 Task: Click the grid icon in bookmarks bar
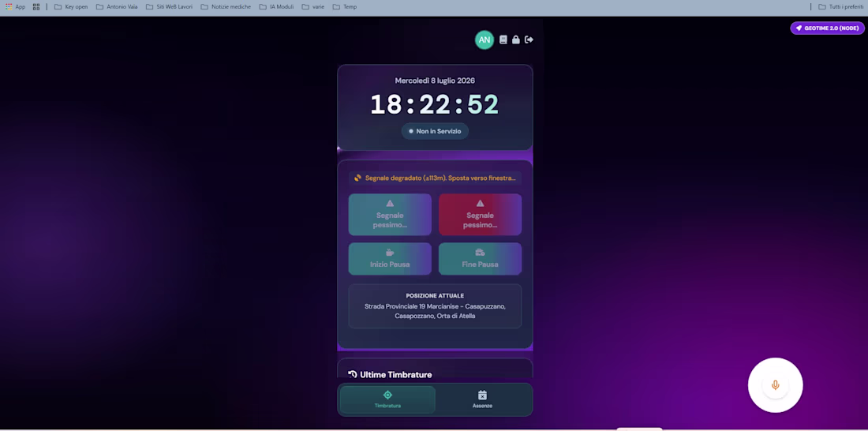click(36, 6)
